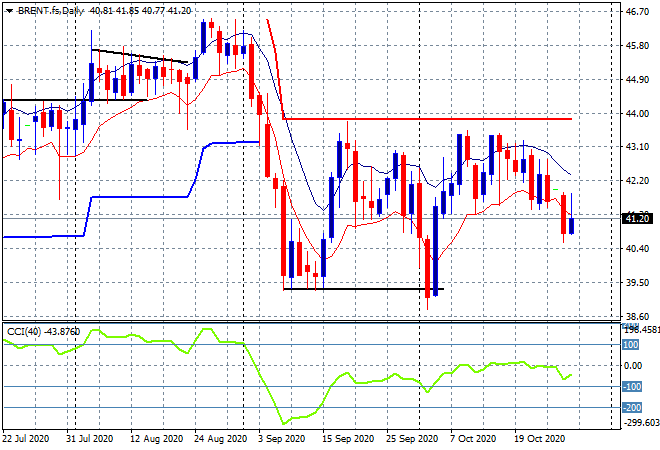Click the CCI -200 level label
The width and height of the screenshot is (660, 450).
pyautogui.click(x=632, y=407)
